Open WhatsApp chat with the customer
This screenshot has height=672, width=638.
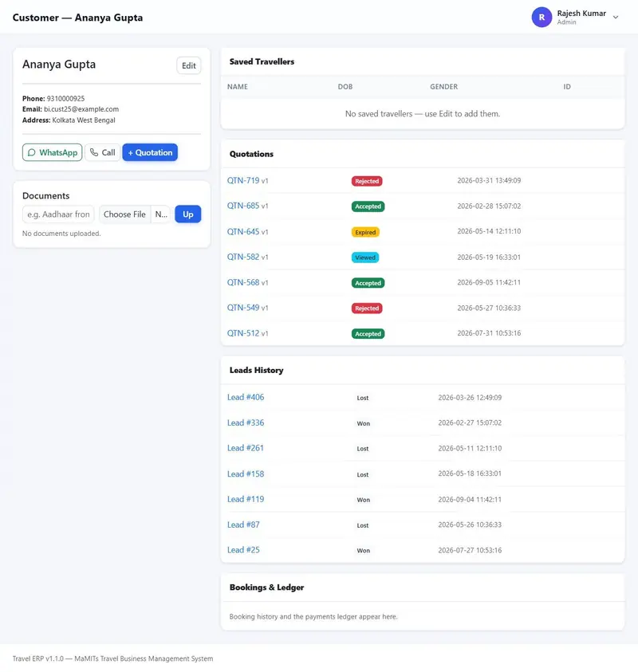(x=53, y=152)
